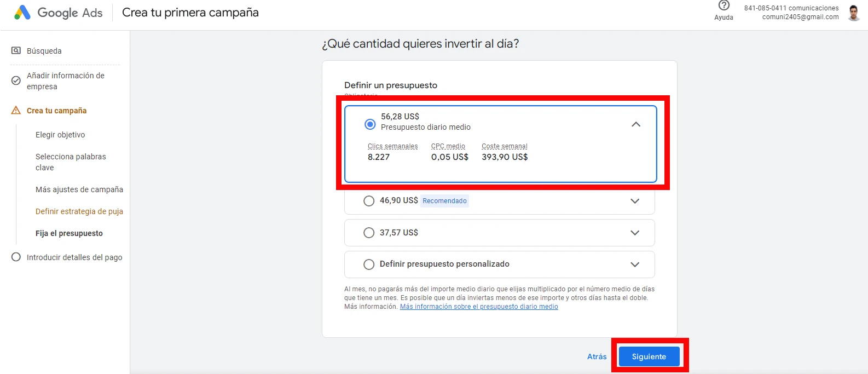Click the Búsqueda search icon in sidebar
Screen dimensions: 868x374
point(16,50)
